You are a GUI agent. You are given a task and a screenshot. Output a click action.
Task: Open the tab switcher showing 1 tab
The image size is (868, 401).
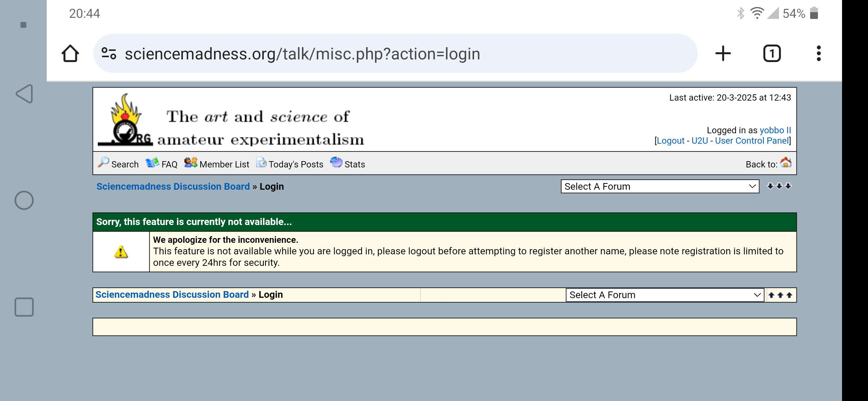click(772, 54)
